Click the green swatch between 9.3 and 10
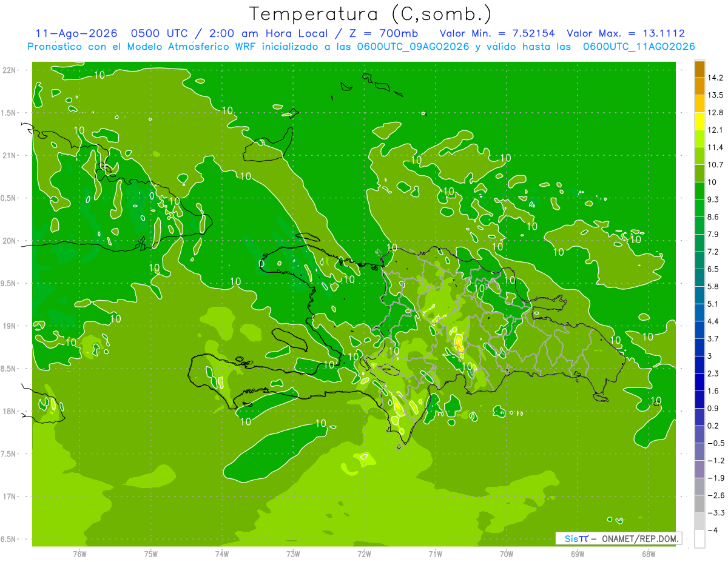 pyautogui.click(x=699, y=190)
